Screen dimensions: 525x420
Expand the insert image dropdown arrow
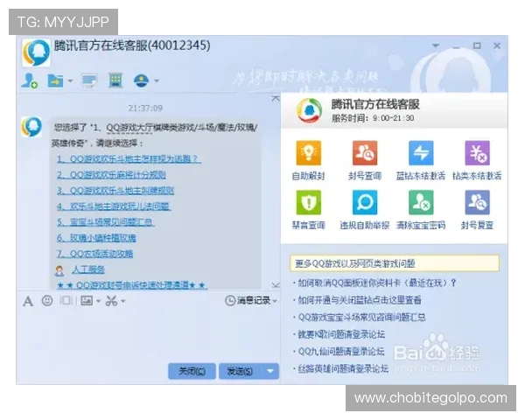pos(98,301)
